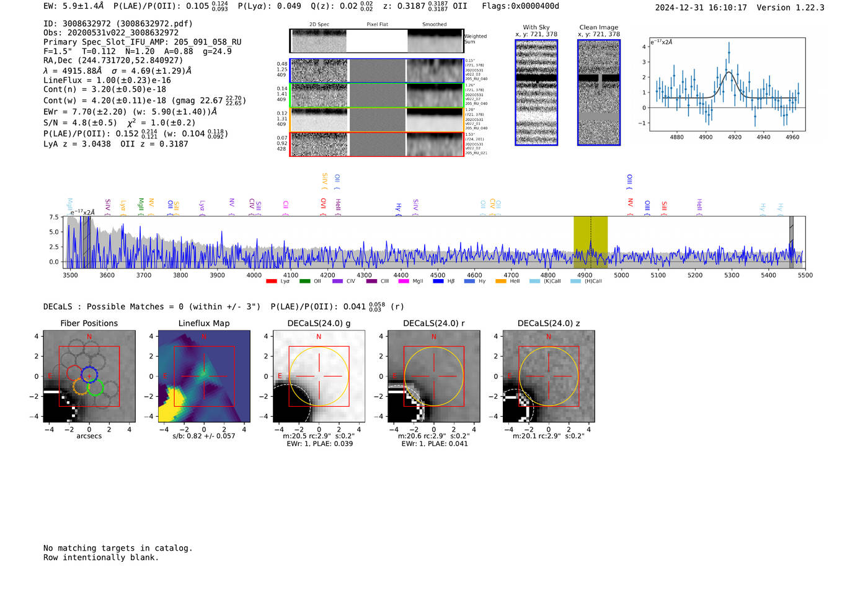The image size is (868, 591).
Task: View the DECaLS(24.0) r image
Action: pos(433,376)
